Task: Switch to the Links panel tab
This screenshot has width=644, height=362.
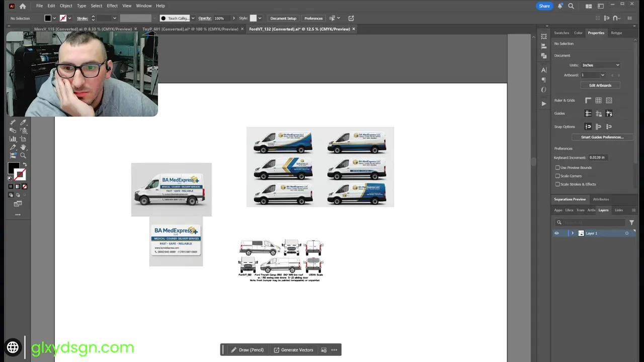Action: click(619, 210)
